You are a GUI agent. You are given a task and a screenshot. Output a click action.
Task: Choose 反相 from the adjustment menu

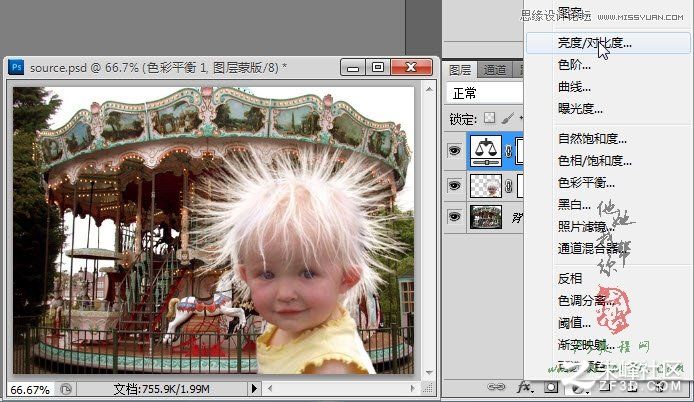click(570, 278)
